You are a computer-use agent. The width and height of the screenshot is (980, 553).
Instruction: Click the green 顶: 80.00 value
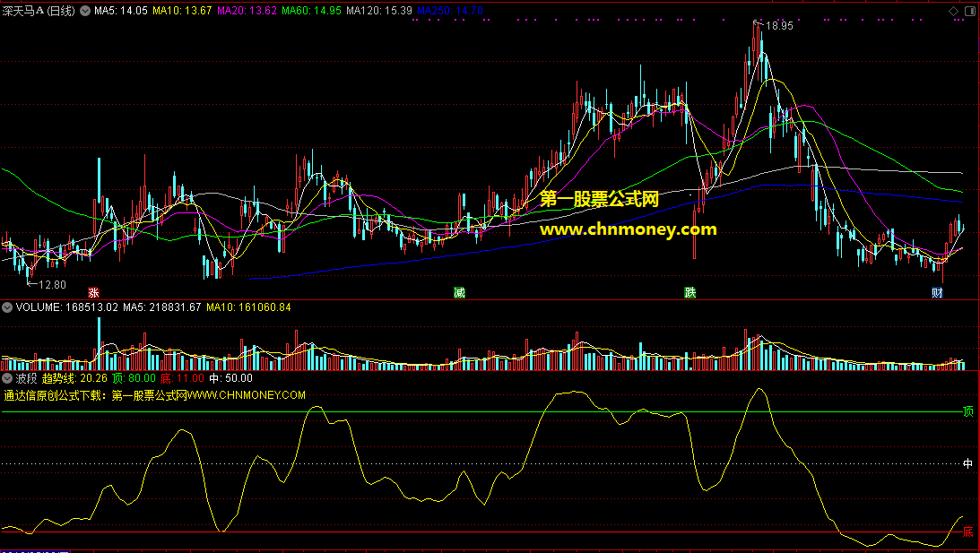134,378
